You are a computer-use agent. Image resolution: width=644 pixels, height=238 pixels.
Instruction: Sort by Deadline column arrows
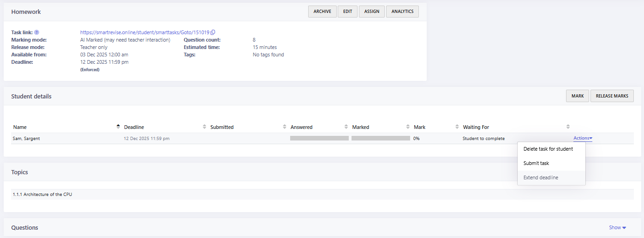(204, 127)
